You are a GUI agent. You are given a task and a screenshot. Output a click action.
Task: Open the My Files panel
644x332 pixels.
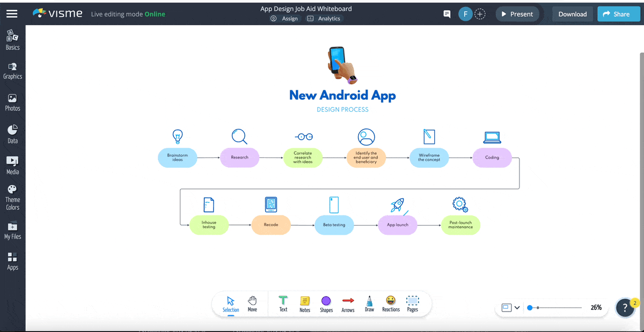pyautogui.click(x=12, y=230)
